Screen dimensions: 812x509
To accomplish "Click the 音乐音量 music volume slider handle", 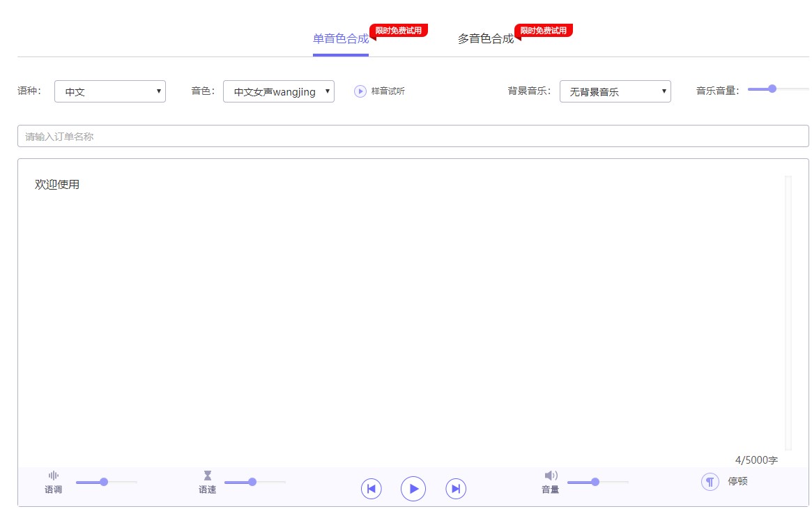I will coord(772,89).
